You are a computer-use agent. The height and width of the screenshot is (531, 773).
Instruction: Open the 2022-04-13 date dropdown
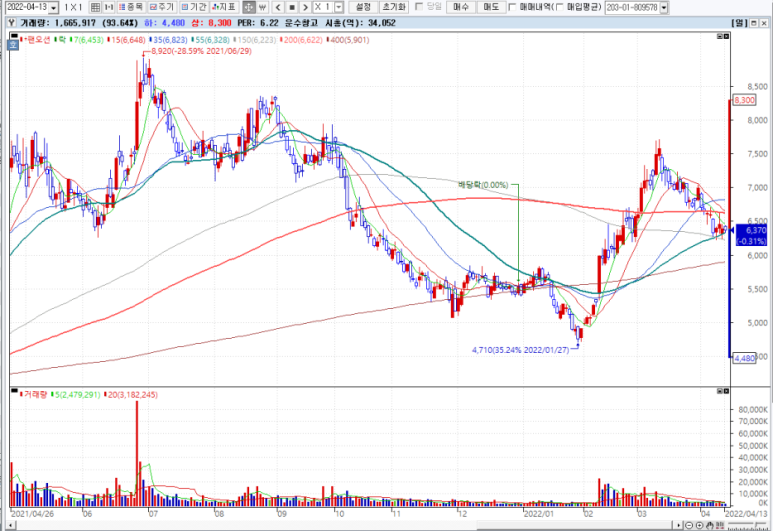click(x=54, y=7)
